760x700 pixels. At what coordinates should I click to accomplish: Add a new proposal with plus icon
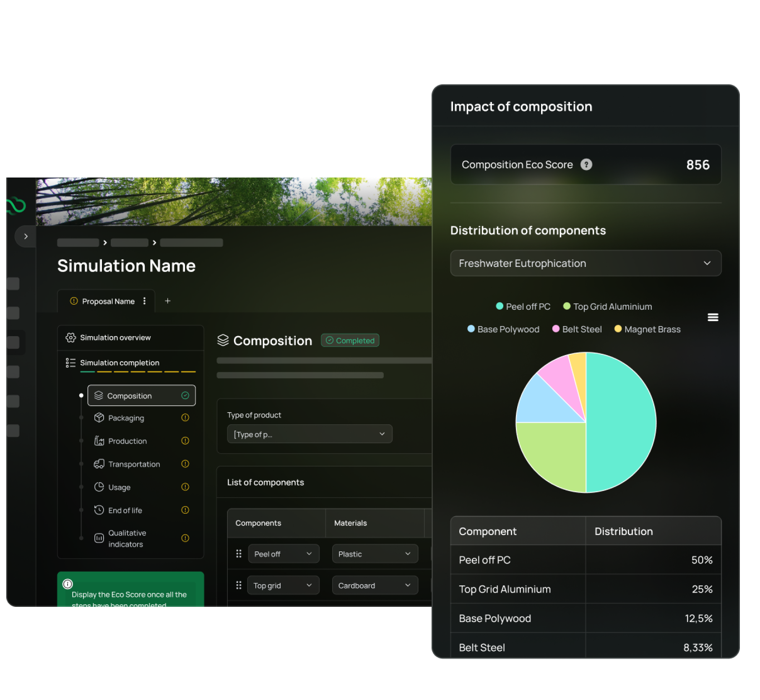tap(168, 301)
